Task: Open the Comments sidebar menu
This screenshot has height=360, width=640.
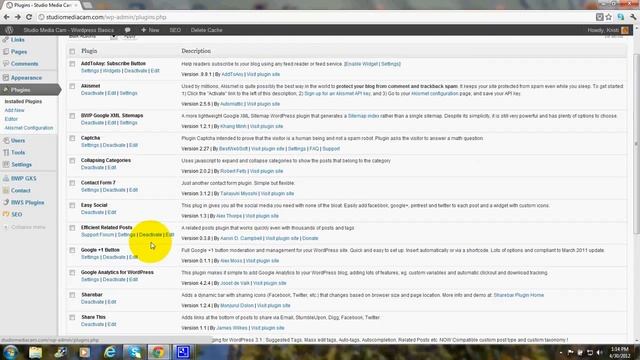Action: (24, 64)
